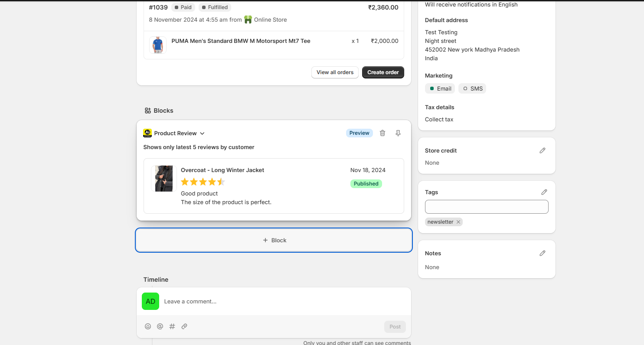Viewport: 644px width, 345px height.
Task: Expand the Product Review dropdown
Action: [x=202, y=133]
